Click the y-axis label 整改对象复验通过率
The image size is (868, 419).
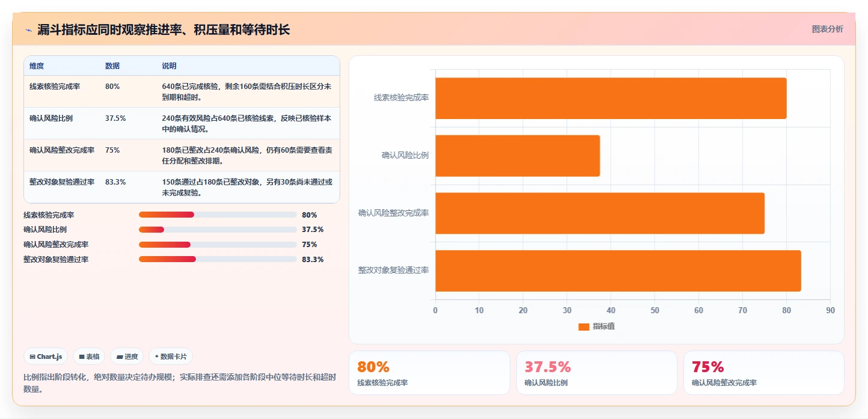[394, 271]
